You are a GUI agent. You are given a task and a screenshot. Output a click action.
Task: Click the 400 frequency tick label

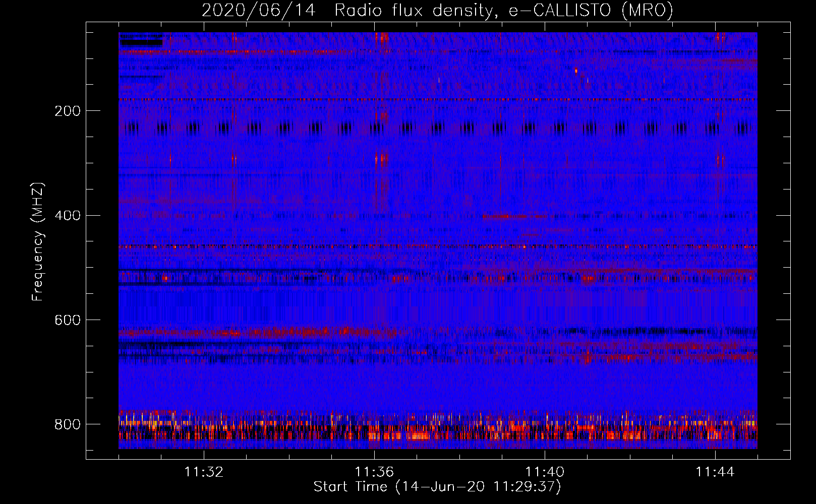pos(68,216)
